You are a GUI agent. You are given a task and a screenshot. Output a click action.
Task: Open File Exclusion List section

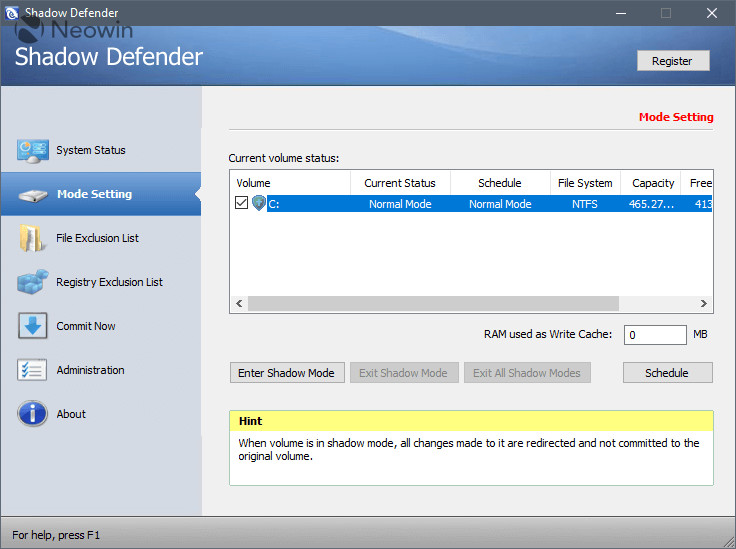(97, 238)
